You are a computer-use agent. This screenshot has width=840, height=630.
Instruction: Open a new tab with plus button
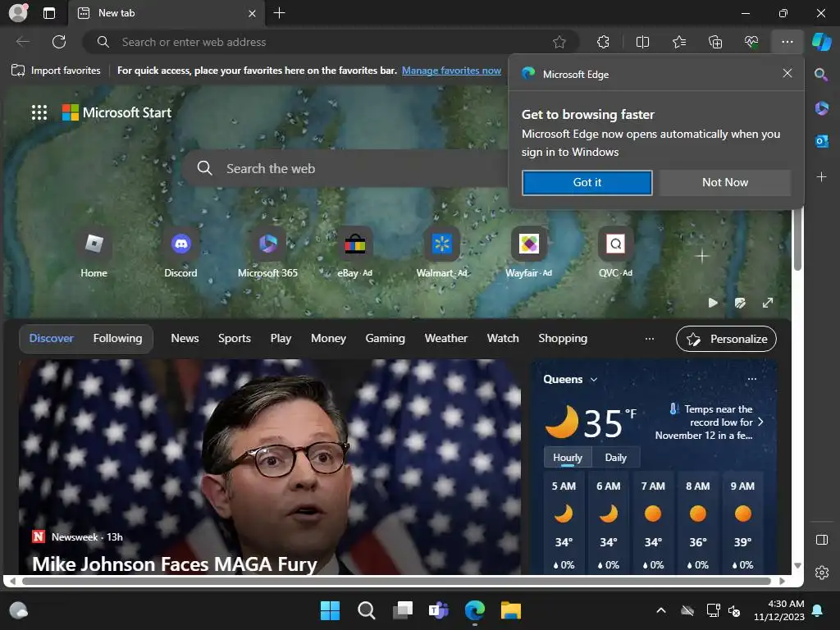279,13
